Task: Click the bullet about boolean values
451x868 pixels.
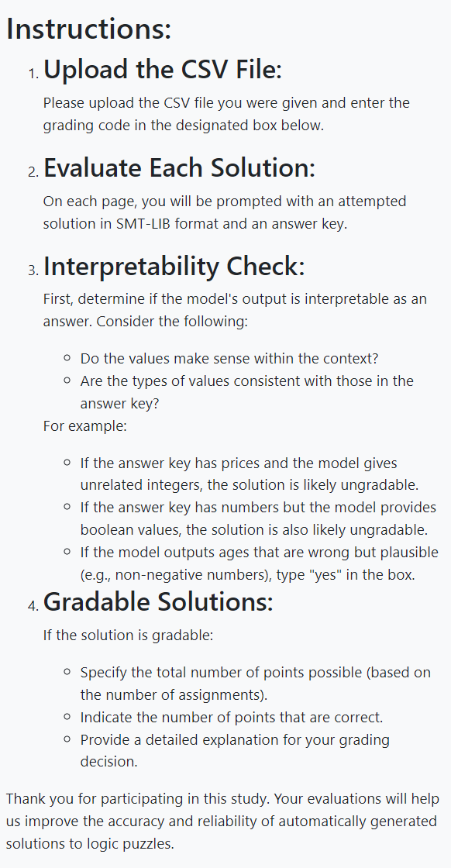Action: click(x=258, y=518)
